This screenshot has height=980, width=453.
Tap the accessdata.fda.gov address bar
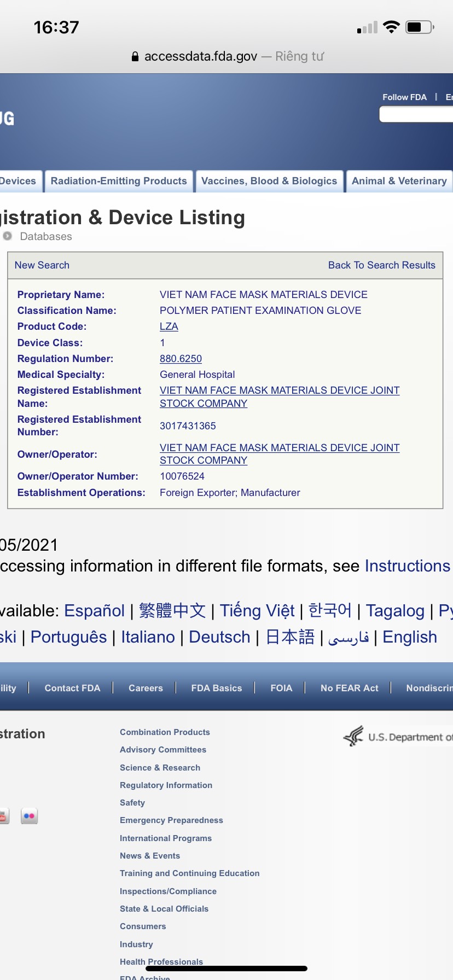click(x=226, y=56)
